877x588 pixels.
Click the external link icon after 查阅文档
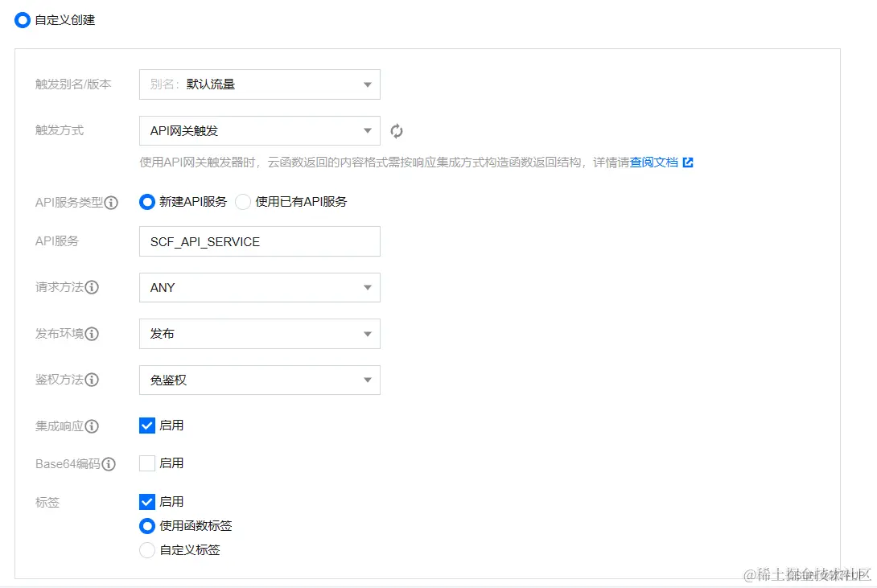pyautogui.click(x=688, y=162)
